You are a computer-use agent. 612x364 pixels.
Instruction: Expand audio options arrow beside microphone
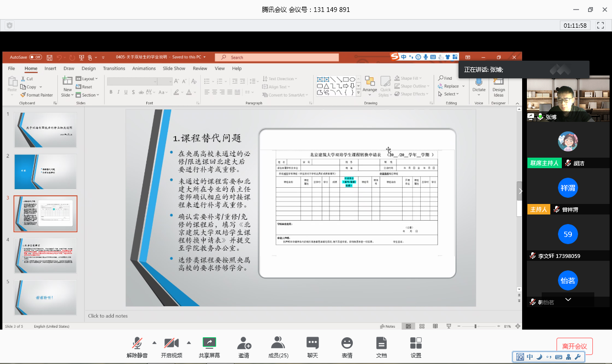(x=154, y=343)
